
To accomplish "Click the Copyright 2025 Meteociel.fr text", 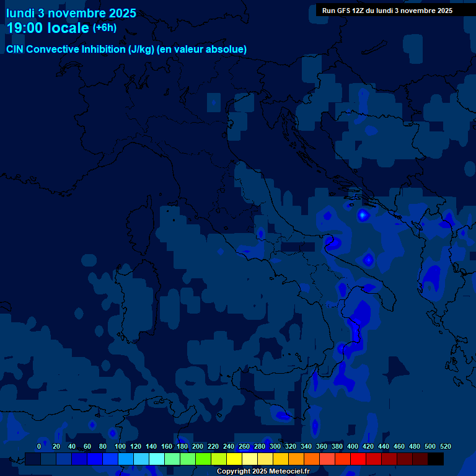I will click(x=263, y=472).
